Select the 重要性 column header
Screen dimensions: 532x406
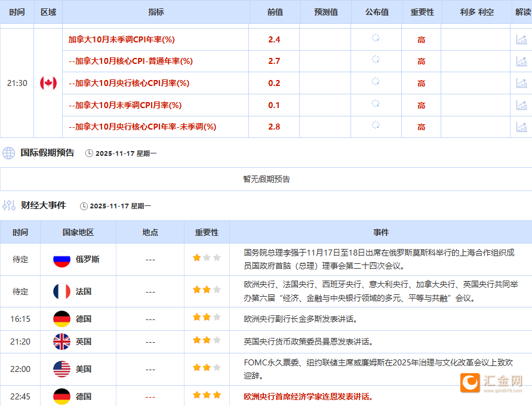pos(422,12)
